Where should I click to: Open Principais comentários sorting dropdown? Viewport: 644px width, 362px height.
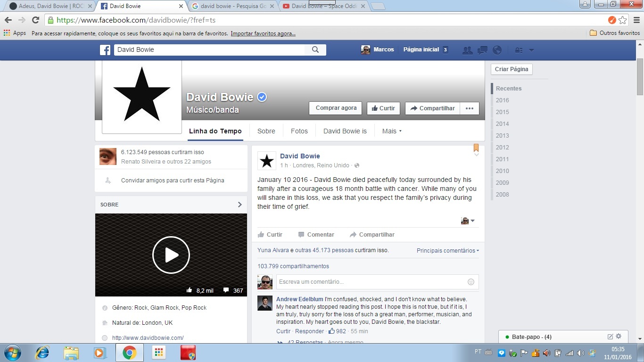tap(448, 251)
